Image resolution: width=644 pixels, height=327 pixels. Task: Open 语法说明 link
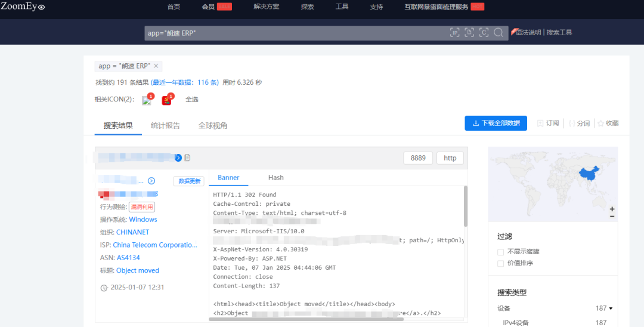528,32
